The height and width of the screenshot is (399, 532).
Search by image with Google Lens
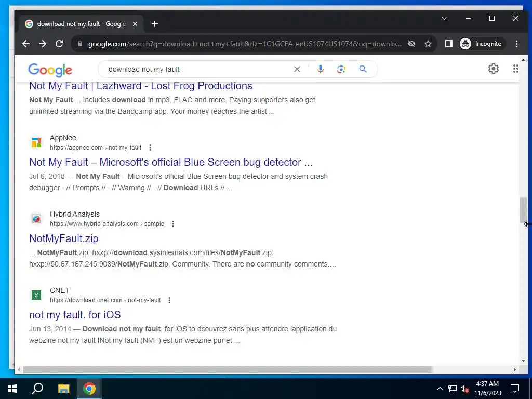(341, 69)
